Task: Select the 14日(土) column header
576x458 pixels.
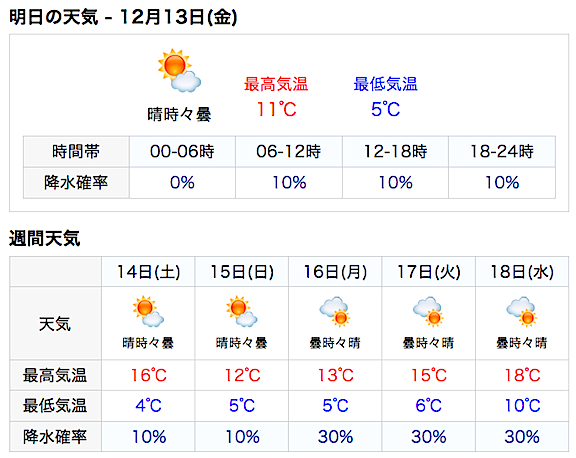Action: [x=148, y=272]
